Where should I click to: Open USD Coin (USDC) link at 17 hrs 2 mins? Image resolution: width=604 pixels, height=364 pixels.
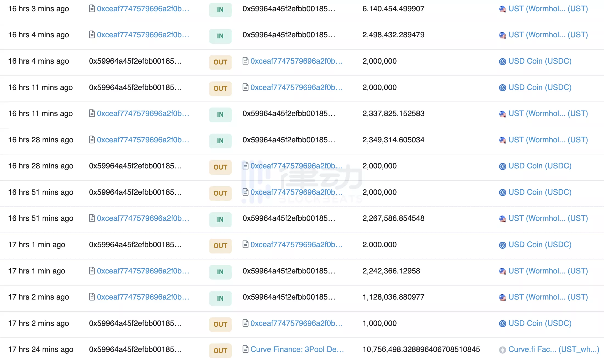540,323
